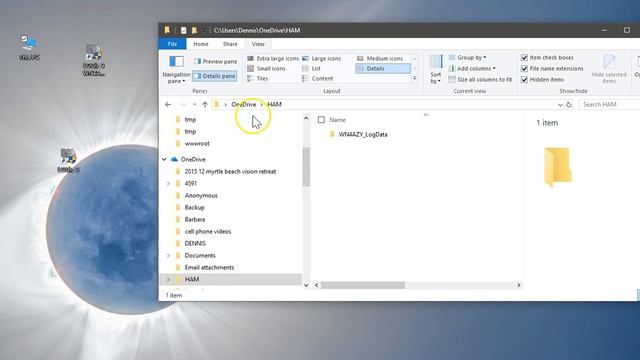Image resolution: width=640 pixels, height=360 pixels.
Task: Go up one folder level
Action: [205, 104]
